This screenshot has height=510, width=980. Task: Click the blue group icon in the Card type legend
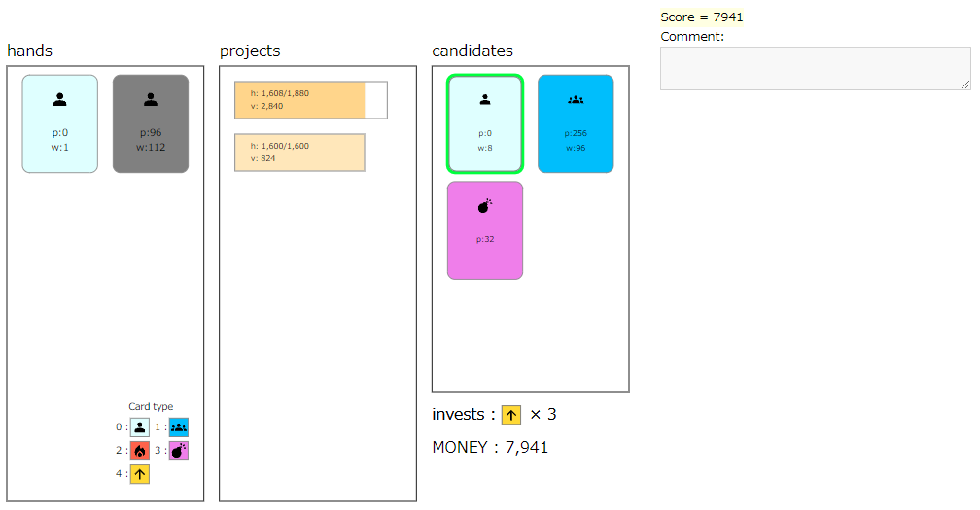tap(179, 427)
